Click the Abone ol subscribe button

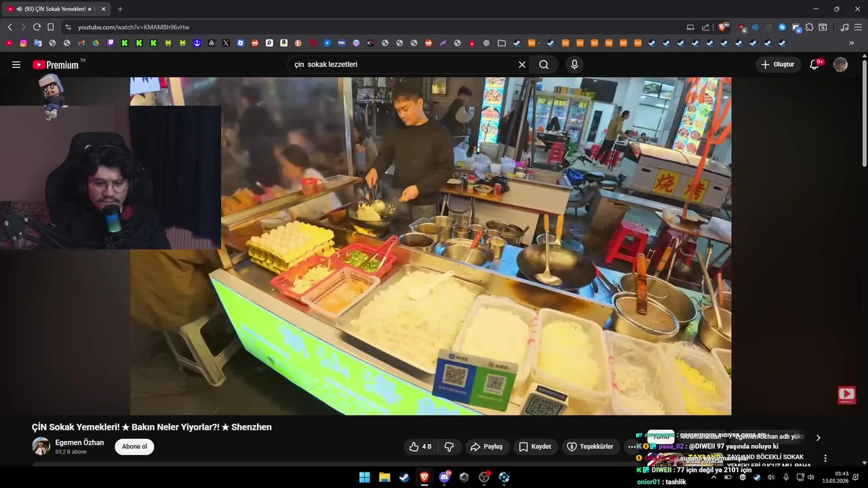point(134,447)
